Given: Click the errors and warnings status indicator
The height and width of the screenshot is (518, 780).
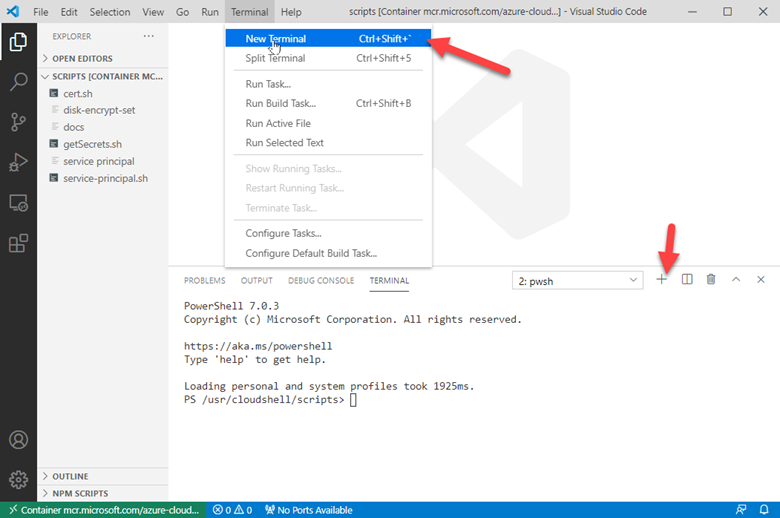Looking at the screenshot, I should pyautogui.click(x=232, y=510).
